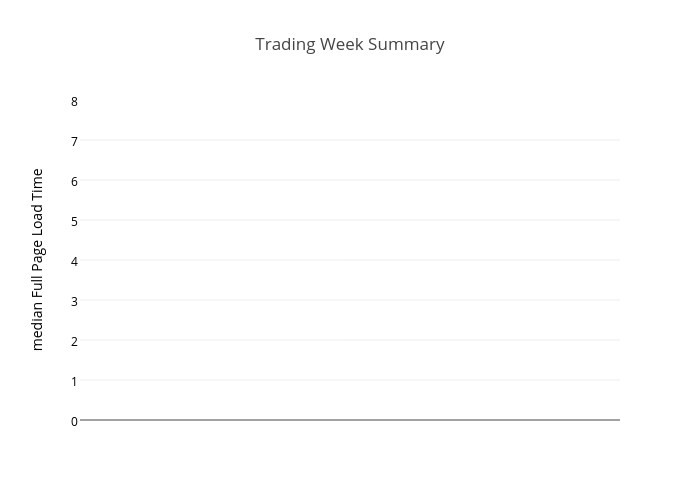The image size is (700, 500).
Task: Click the horizontal gridline at value 1
Action: (x=350, y=380)
